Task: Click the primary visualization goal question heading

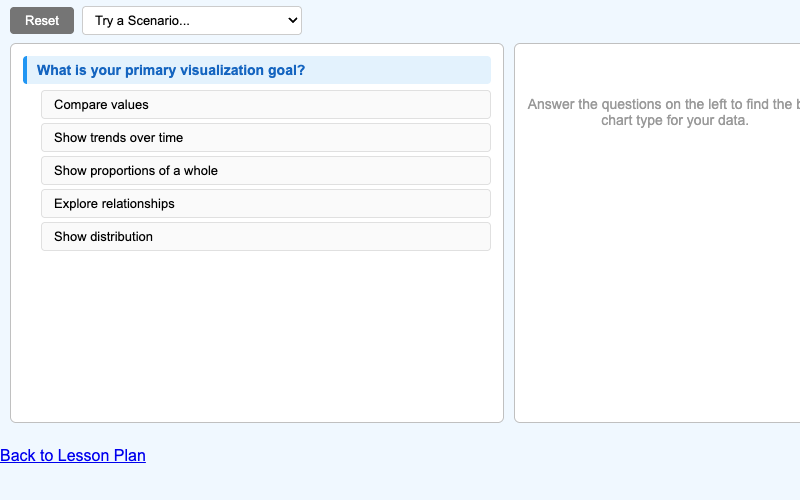Action: pyautogui.click(x=171, y=70)
